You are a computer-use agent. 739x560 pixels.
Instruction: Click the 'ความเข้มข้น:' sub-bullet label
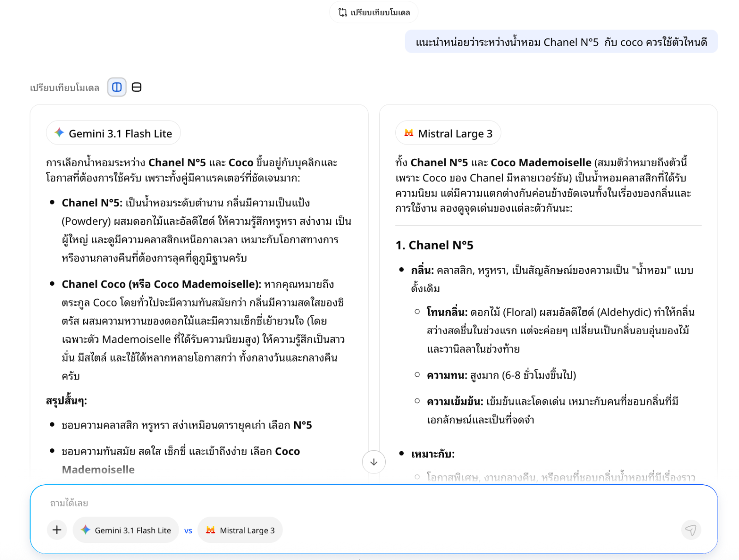(455, 401)
